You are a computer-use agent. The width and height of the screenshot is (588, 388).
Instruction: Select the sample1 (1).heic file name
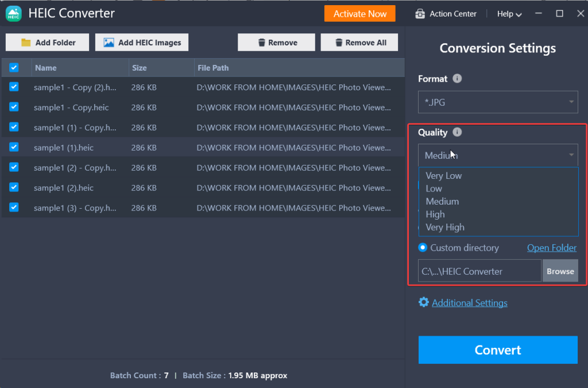tap(63, 148)
